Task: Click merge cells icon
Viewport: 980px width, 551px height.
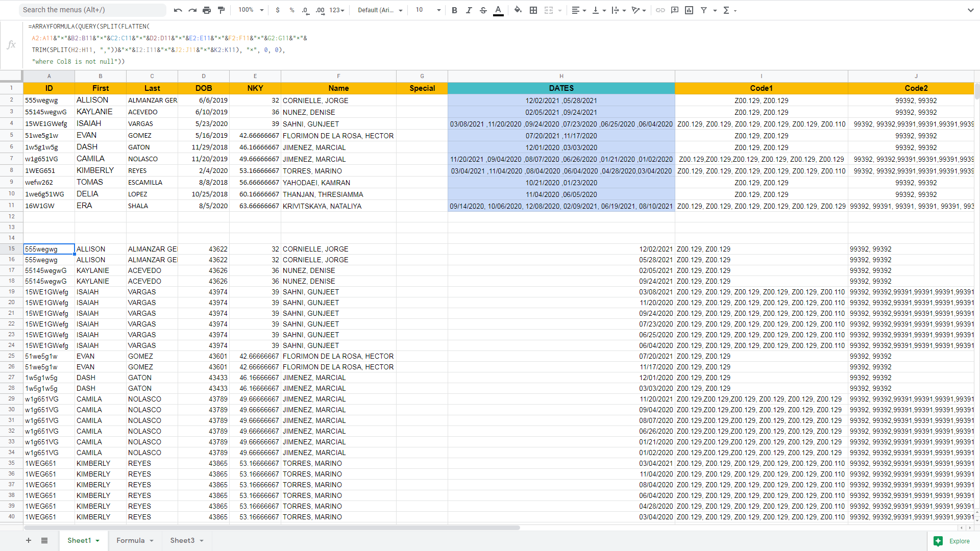Action: (549, 10)
